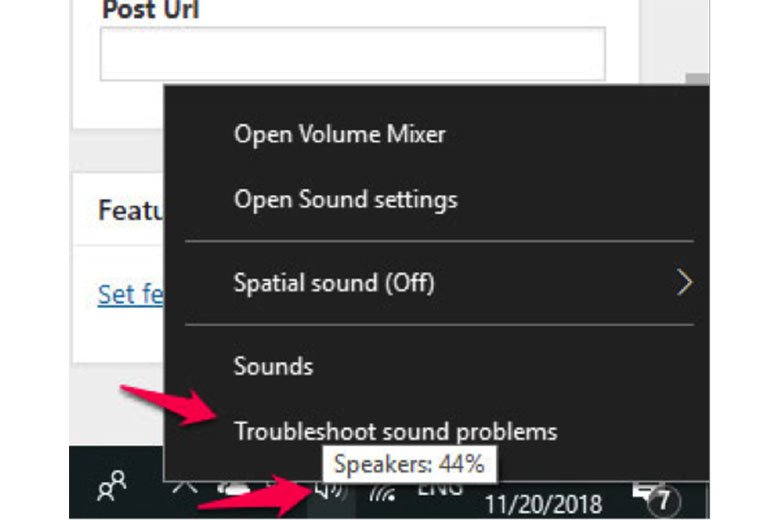Click the taskbar date 11/20/2018
The height and width of the screenshot is (520, 780).
(x=540, y=504)
